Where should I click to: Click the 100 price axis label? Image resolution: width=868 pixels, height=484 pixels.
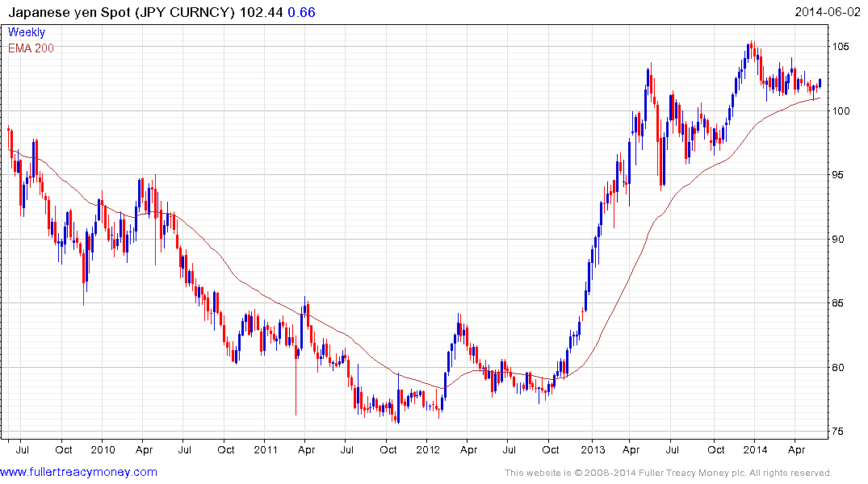841,111
